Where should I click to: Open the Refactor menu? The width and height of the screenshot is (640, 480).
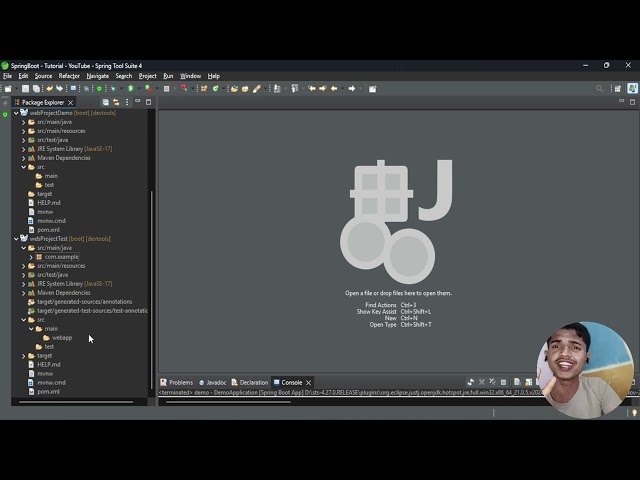[x=69, y=76]
